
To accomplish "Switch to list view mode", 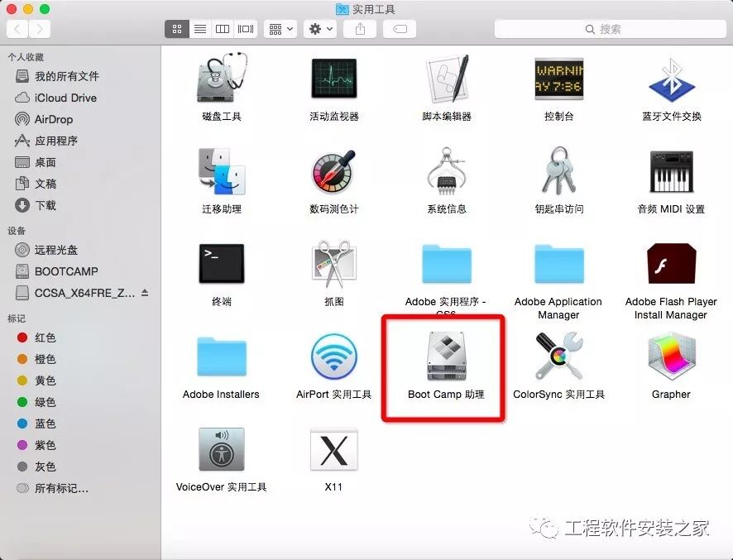I will point(200,29).
